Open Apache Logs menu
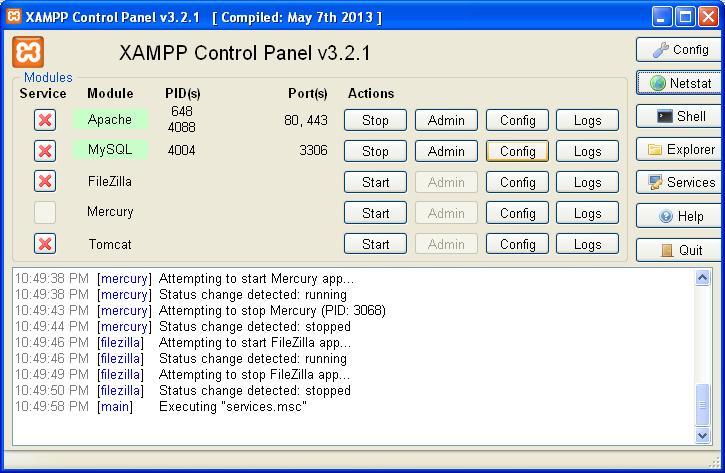 tap(587, 120)
